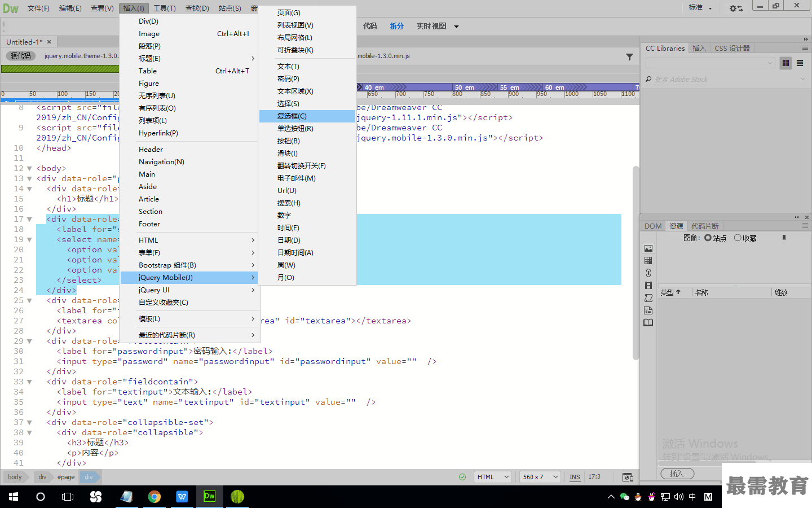Choose 翻转切换开关(F) menu item
Screen dimensions: 812x508
point(307,166)
